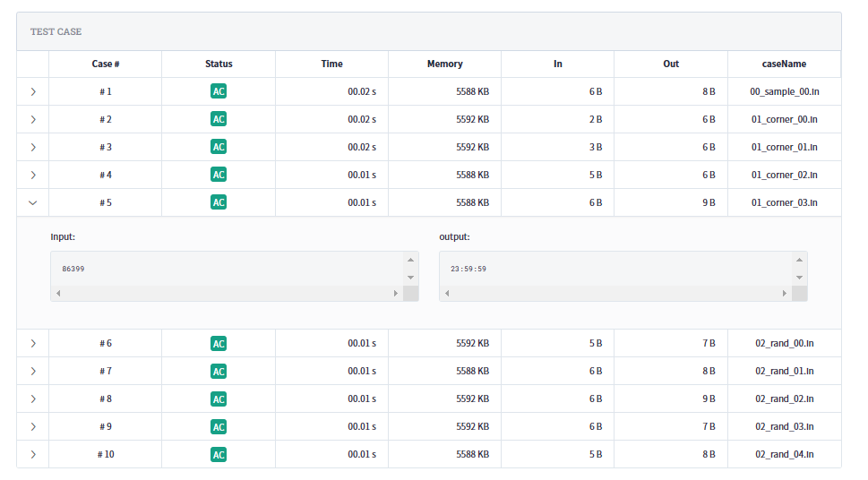Click the AC badge in row #3

point(219,147)
